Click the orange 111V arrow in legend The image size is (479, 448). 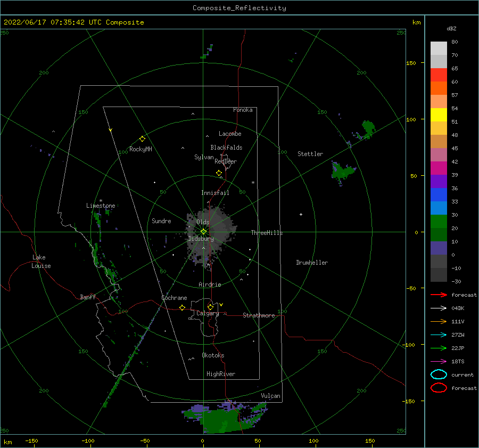coord(439,321)
